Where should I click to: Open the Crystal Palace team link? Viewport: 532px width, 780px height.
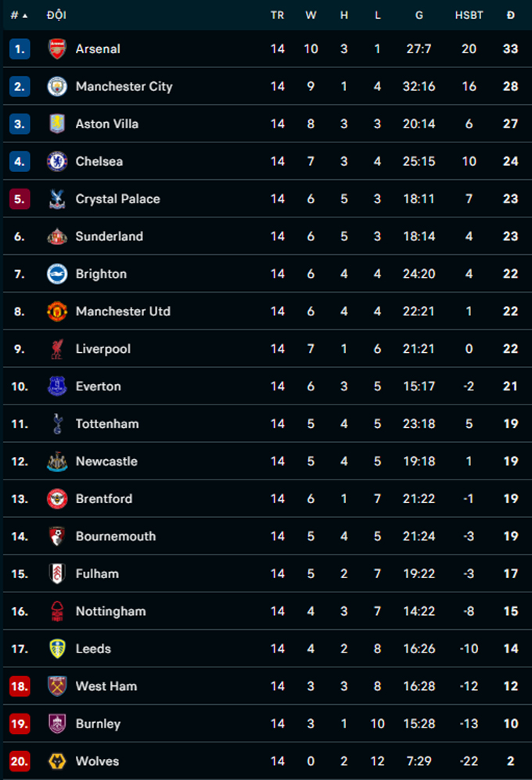pos(117,199)
